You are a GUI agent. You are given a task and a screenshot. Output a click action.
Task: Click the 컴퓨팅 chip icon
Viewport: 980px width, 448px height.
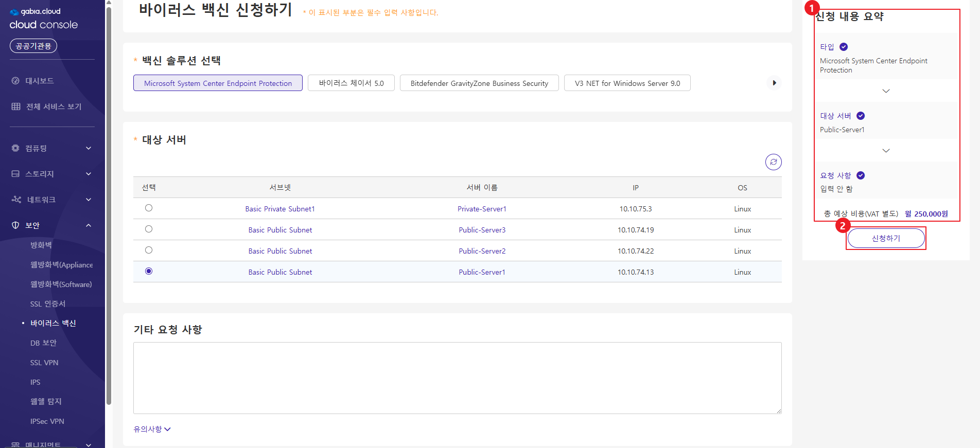point(15,148)
